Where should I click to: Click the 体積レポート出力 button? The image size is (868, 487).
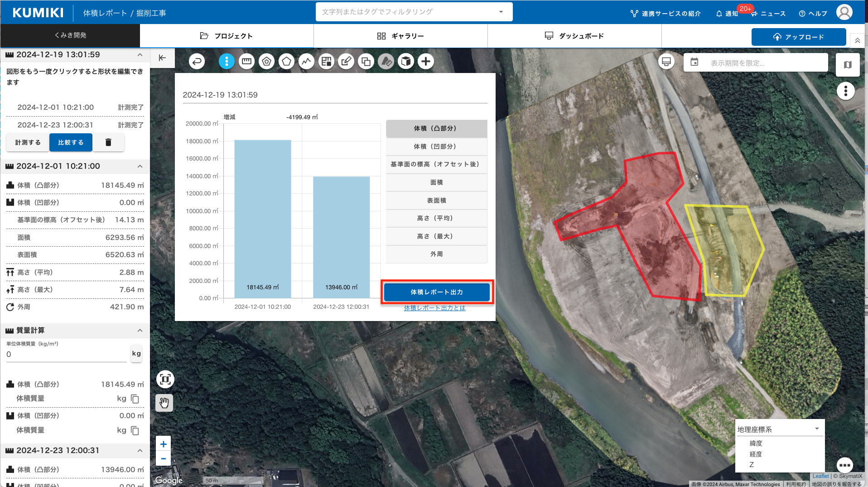click(x=437, y=292)
